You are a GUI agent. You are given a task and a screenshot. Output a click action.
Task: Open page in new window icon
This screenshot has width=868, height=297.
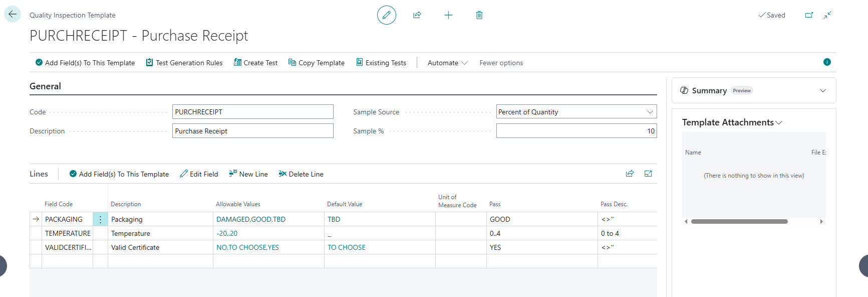809,15
